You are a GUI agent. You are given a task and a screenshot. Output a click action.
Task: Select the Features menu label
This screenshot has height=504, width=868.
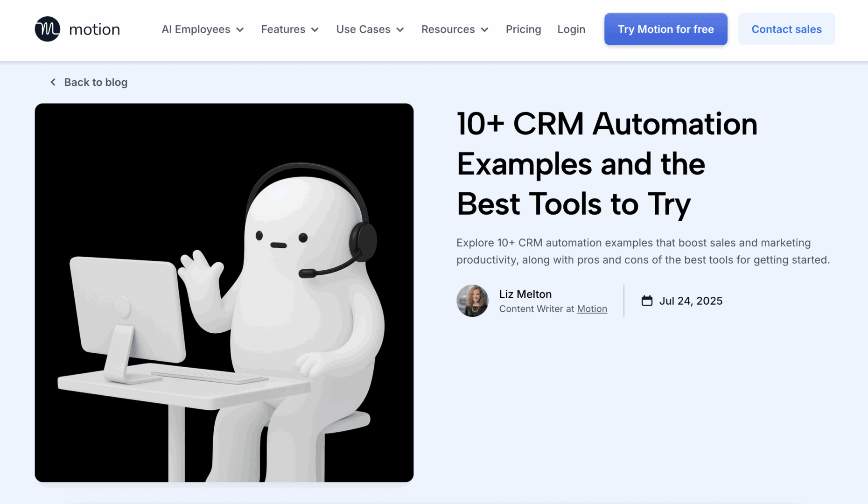[283, 29]
